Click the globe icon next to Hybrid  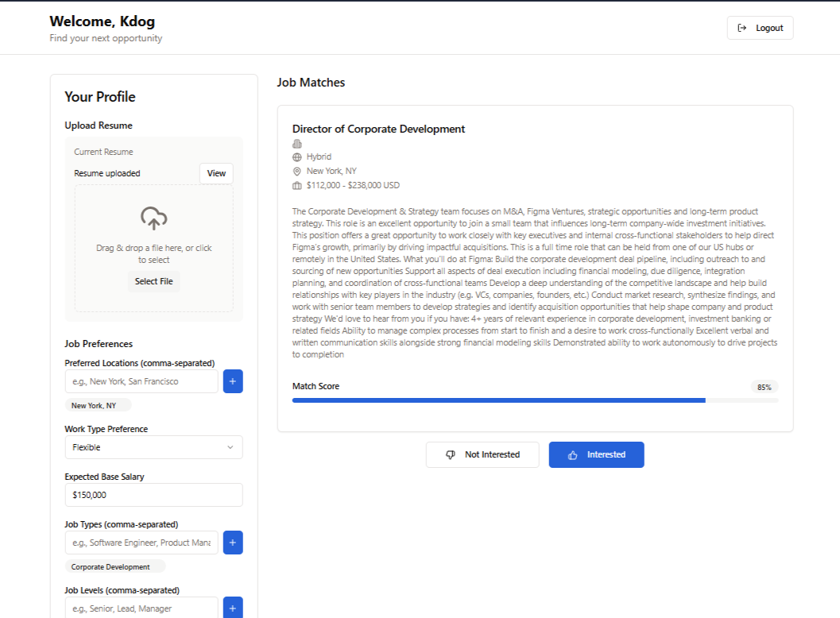coord(296,157)
